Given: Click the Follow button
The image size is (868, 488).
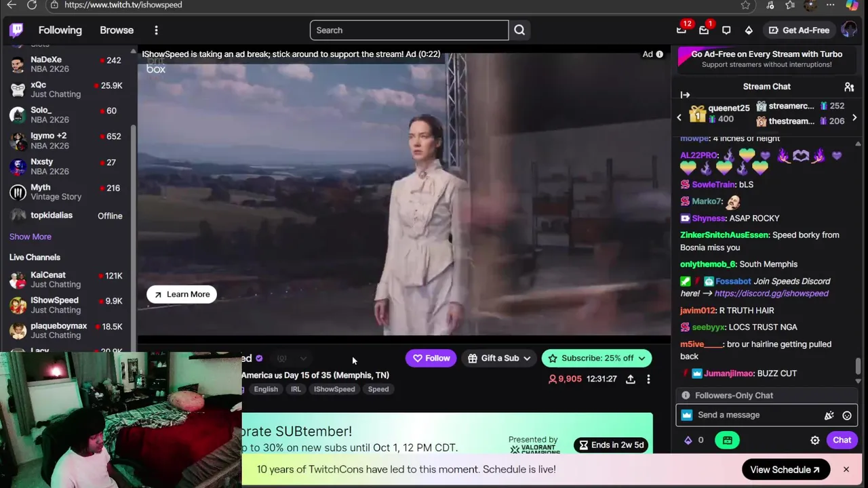Looking at the screenshot, I should click(431, 359).
